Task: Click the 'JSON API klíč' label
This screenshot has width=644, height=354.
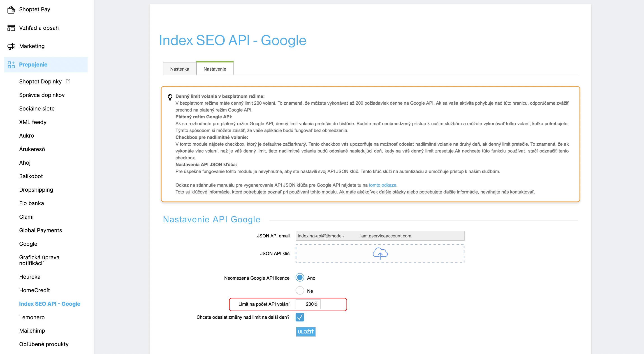Action: tap(275, 253)
